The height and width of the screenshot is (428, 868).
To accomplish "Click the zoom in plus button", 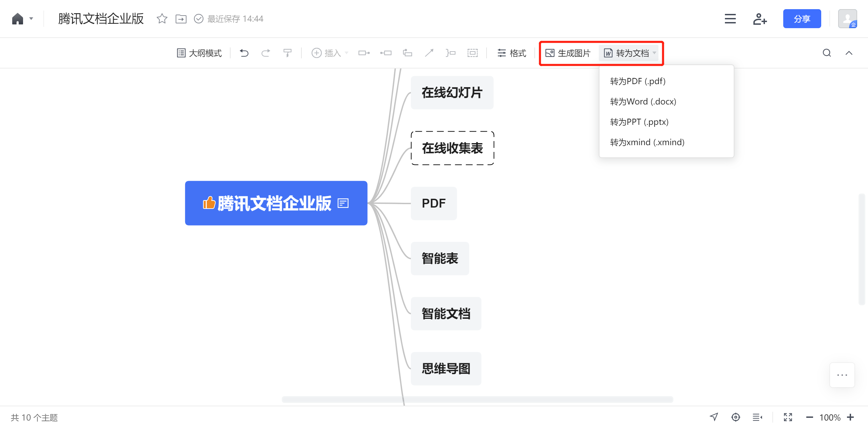I will point(850,417).
